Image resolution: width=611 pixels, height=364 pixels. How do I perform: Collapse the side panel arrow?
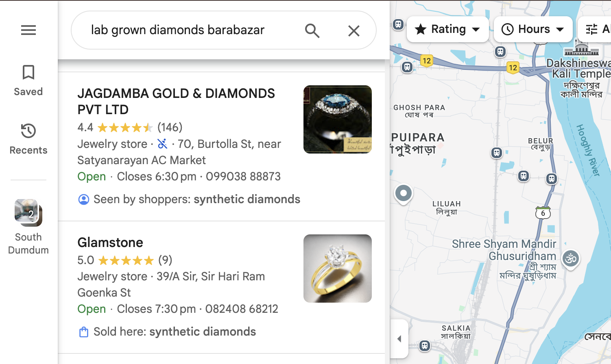click(x=399, y=339)
